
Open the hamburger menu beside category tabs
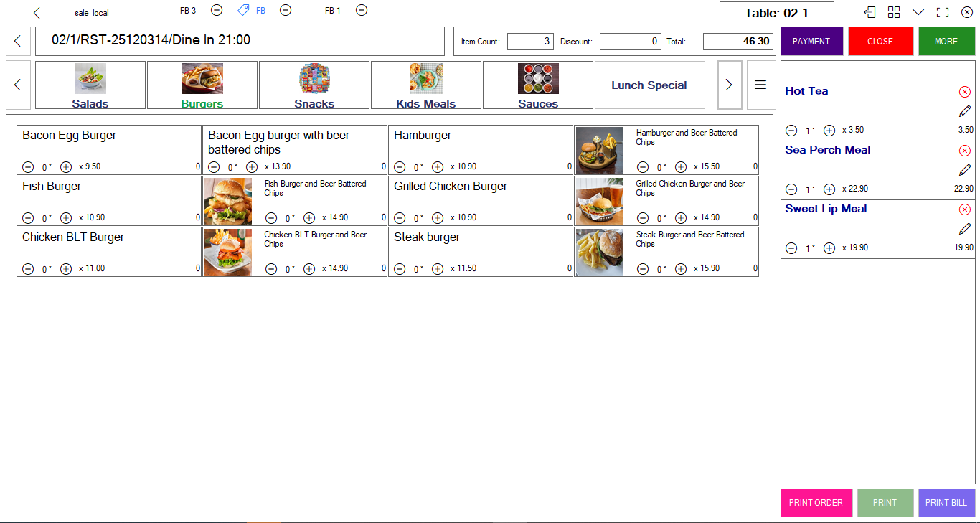[x=760, y=84]
